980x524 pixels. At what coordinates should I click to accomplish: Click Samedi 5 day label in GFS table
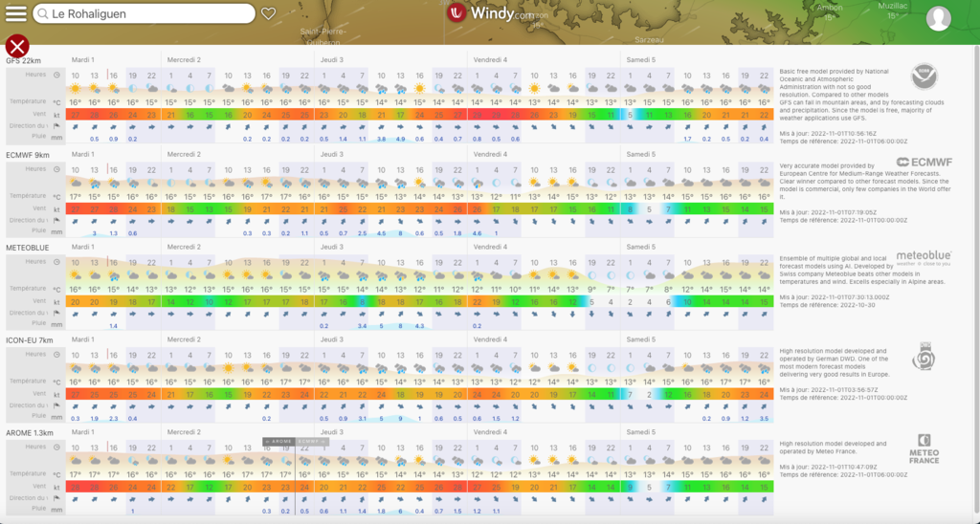pyautogui.click(x=640, y=60)
